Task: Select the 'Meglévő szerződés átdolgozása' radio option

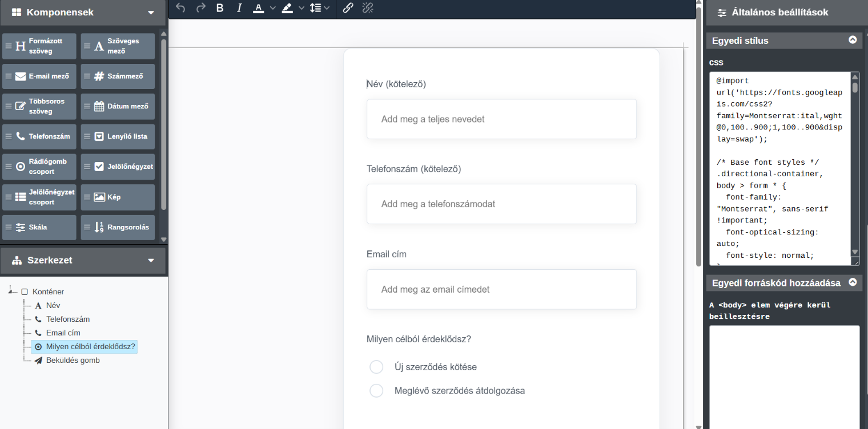Action: click(x=376, y=391)
